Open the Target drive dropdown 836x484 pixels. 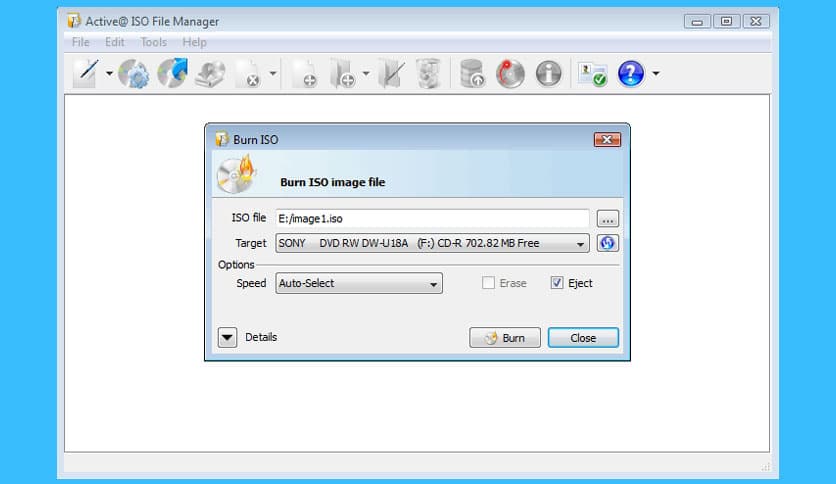tap(432, 243)
